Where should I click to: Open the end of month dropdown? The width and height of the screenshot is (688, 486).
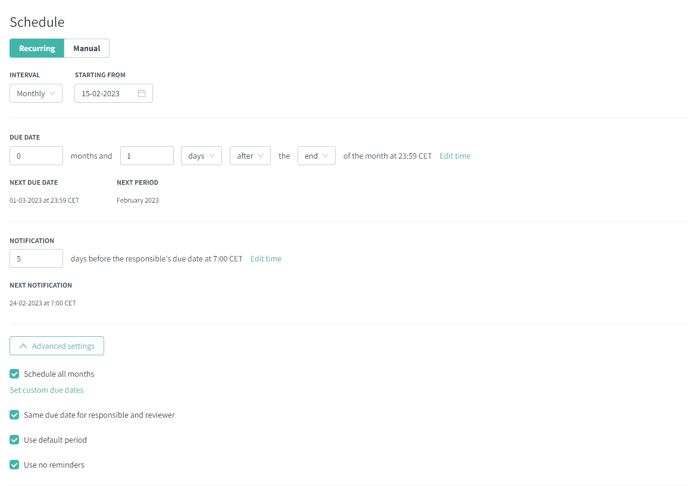(316, 156)
